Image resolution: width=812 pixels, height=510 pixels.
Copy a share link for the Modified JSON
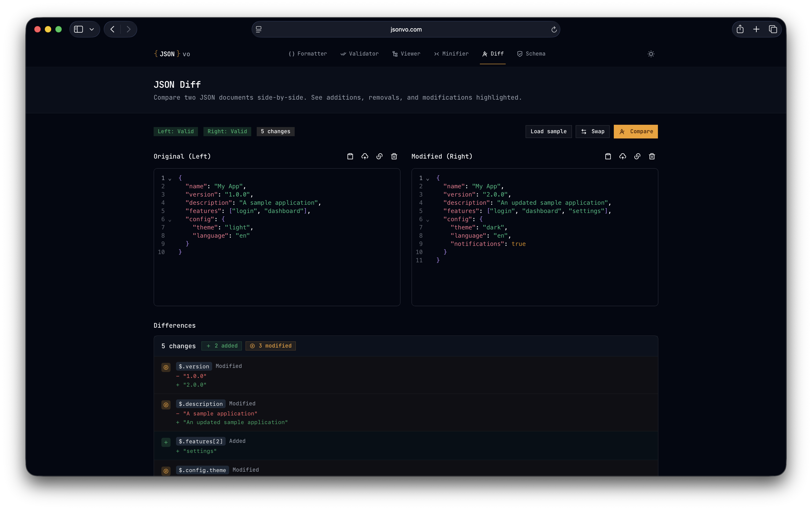pyautogui.click(x=637, y=156)
